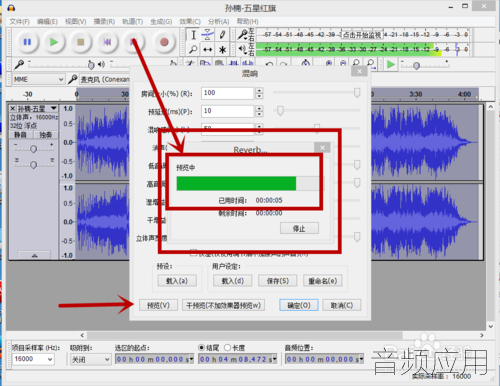Select the Time Shift arrow tool
The image size is (500, 386).
(x=208, y=50)
